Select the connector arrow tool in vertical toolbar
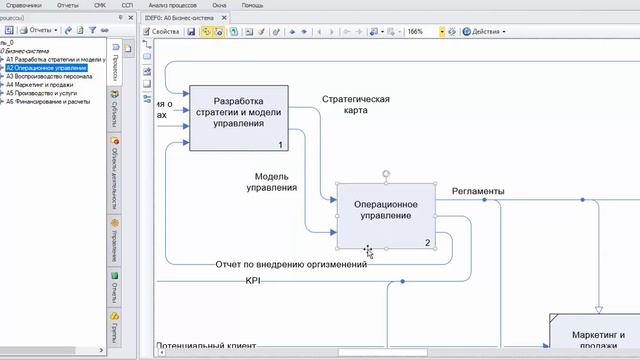 coord(147,44)
